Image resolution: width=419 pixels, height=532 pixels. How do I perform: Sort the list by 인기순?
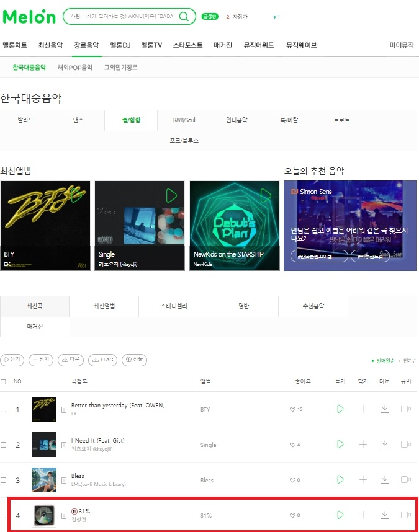(410, 361)
